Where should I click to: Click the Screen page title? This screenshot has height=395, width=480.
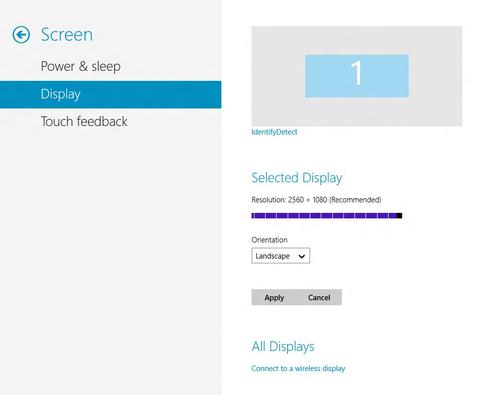tap(67, 35)
